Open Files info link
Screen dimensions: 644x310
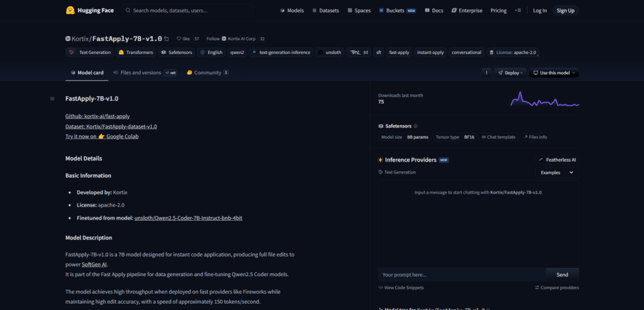coord(535,137)
